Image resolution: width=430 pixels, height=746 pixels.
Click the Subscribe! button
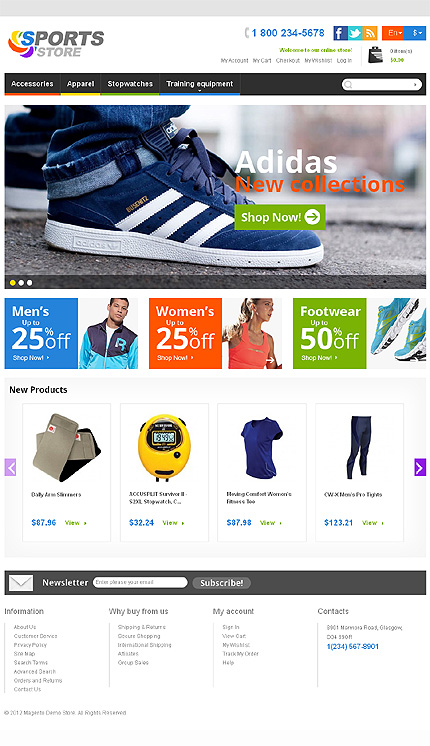click(221, 583)
